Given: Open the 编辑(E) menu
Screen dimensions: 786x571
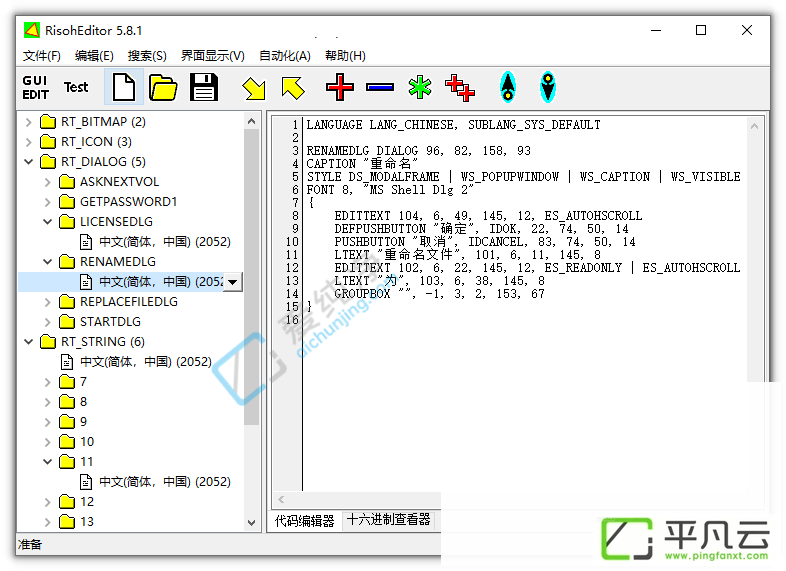Looking at the screenshot, I should pos(94,56).
